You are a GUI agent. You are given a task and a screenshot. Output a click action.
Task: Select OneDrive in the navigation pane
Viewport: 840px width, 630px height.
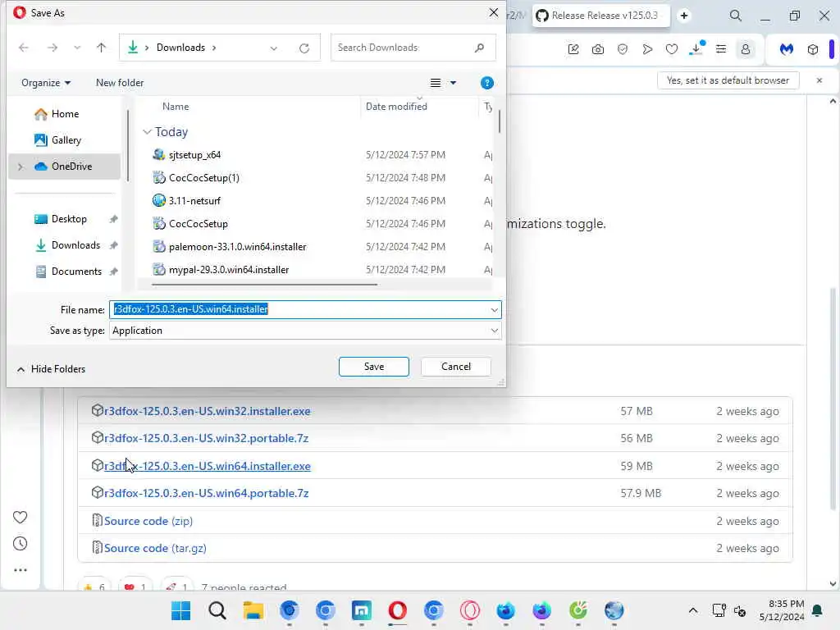click(x=65, y=167)
